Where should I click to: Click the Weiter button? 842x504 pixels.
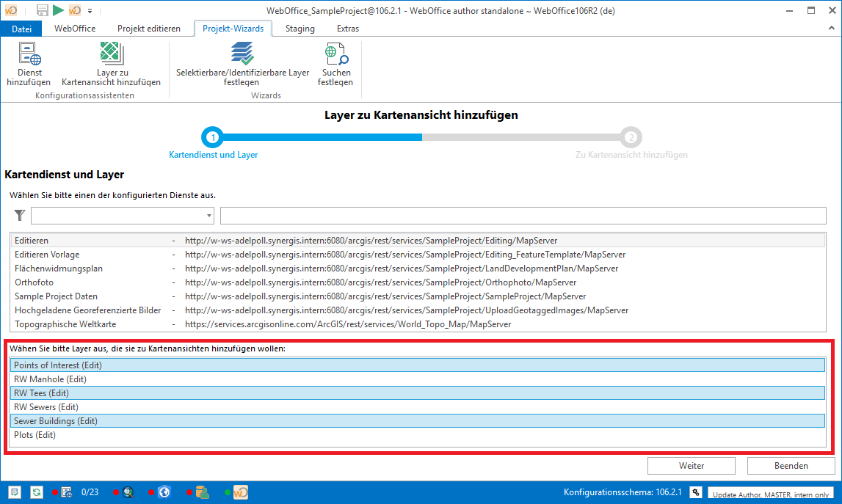tap(692, 466)
